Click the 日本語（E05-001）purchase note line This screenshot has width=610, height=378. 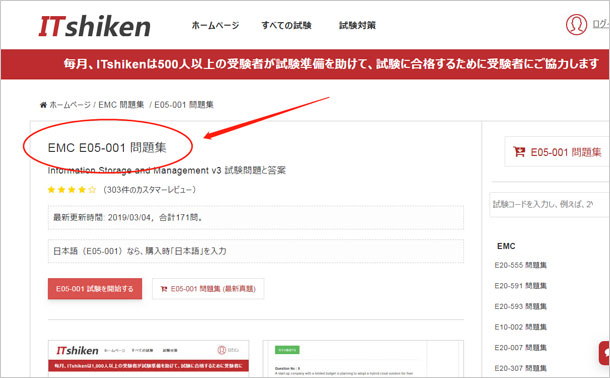[x=256, y=251]
